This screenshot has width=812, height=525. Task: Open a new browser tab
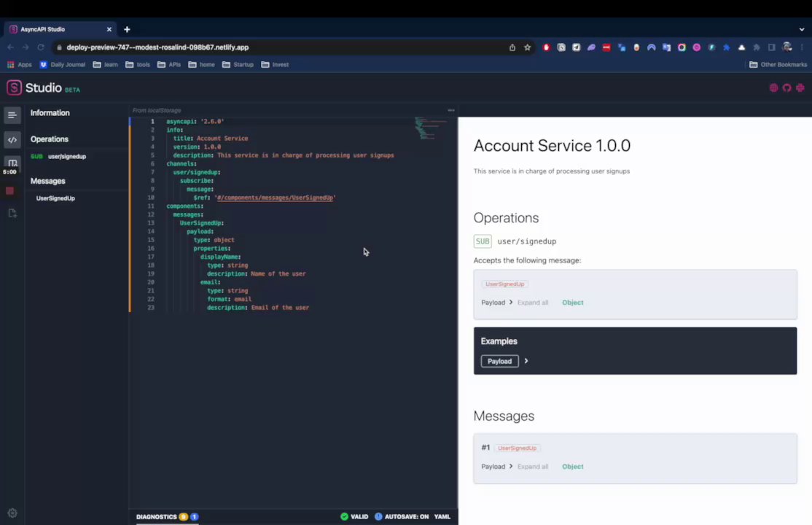coord(127,30)
